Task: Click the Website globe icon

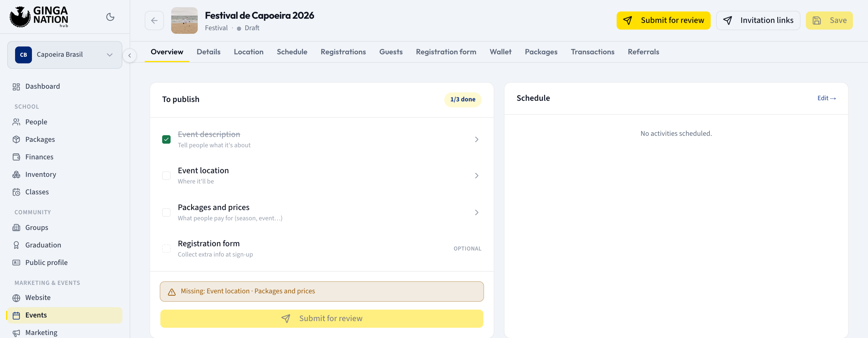Action: (16, 298)
